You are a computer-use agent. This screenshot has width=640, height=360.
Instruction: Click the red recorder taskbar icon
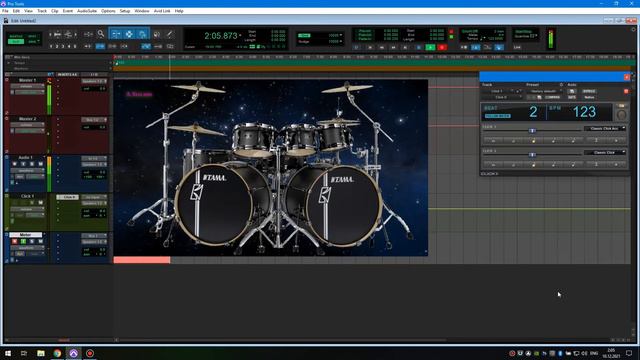click(90, 353)
